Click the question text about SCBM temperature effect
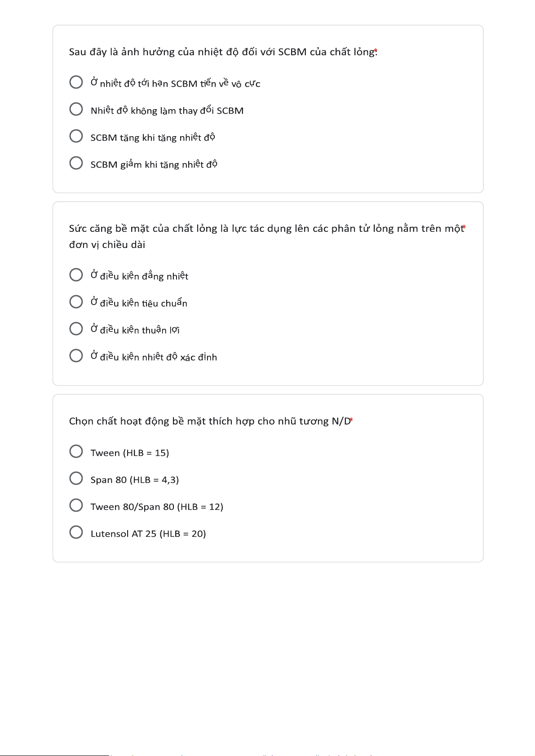 pos(221,52)
